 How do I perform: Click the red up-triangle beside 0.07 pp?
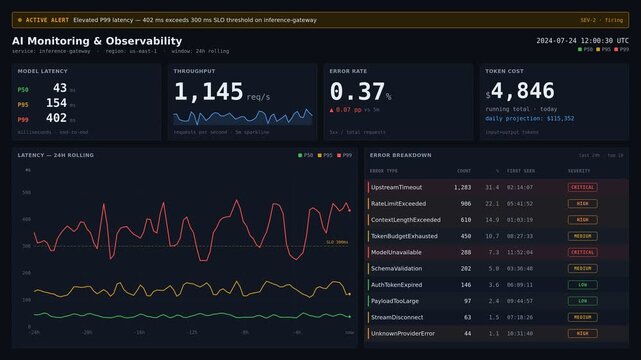332,110
